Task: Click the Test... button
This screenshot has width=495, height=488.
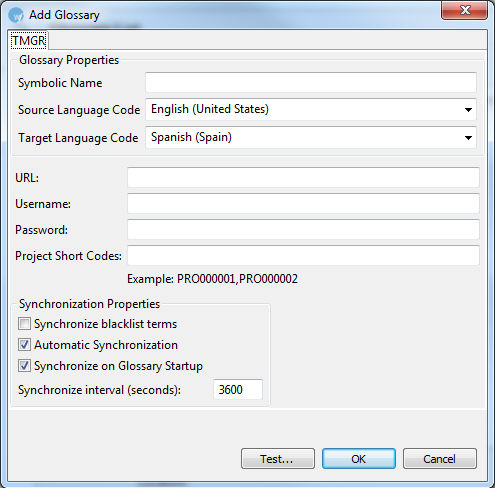Action: tap(278, 459)
